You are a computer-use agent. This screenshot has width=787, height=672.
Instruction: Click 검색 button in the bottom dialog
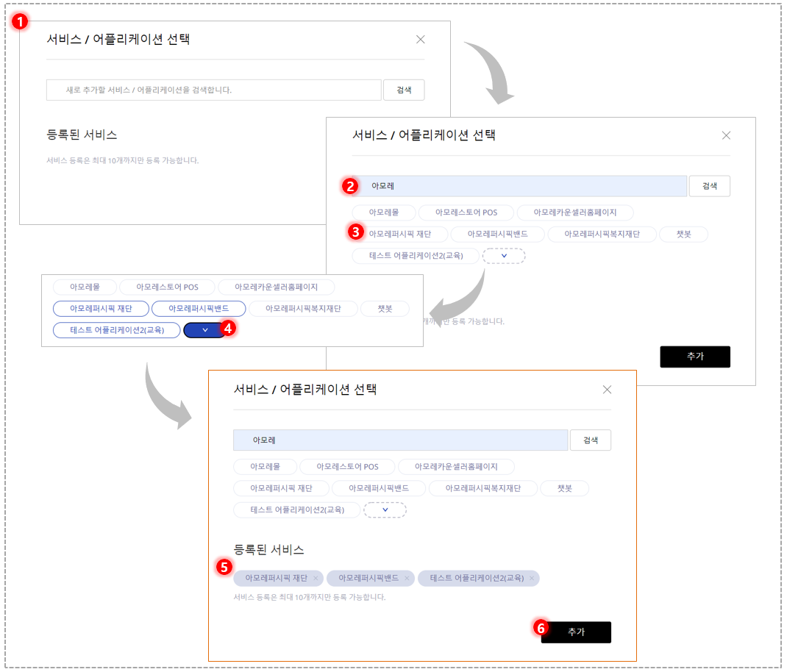(x=591, y=440)
